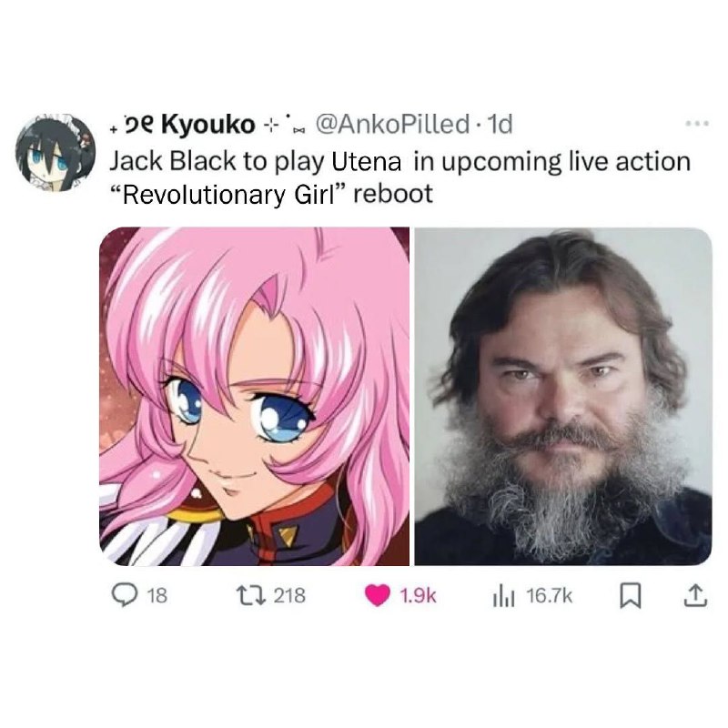Screen dimensions: 728x728
Task: Click the 16.7k views count
Action: pos(549,596)
